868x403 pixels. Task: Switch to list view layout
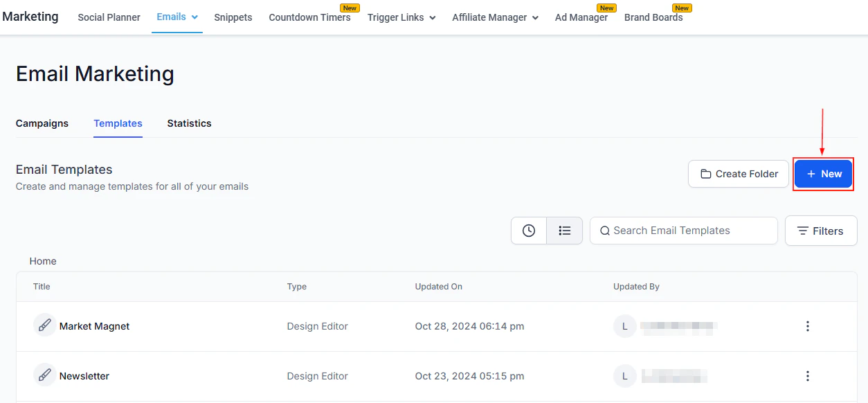coord(564,229)
